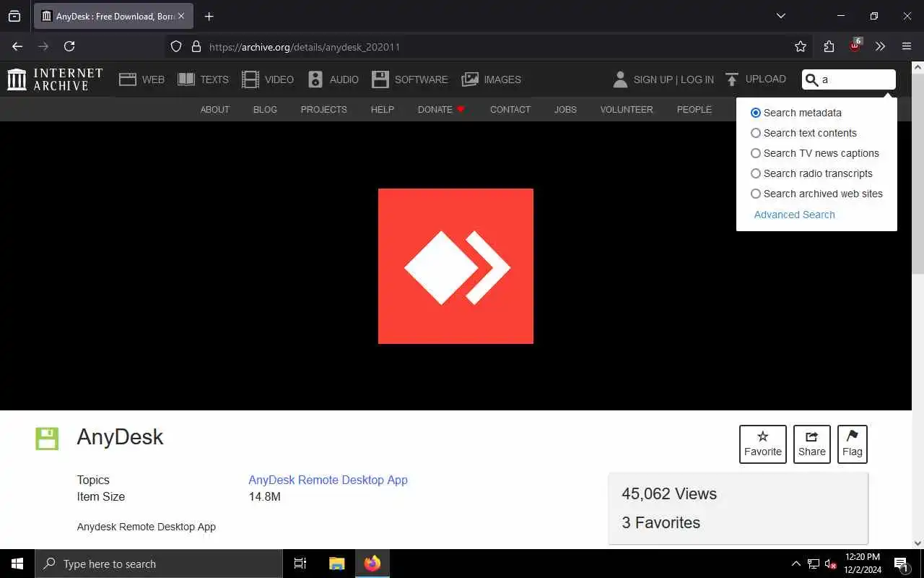Image resolution: width=924 pixels, height=578 pixels.
Task: Open the Texts book icon
Action: click(x=186, y=79)
